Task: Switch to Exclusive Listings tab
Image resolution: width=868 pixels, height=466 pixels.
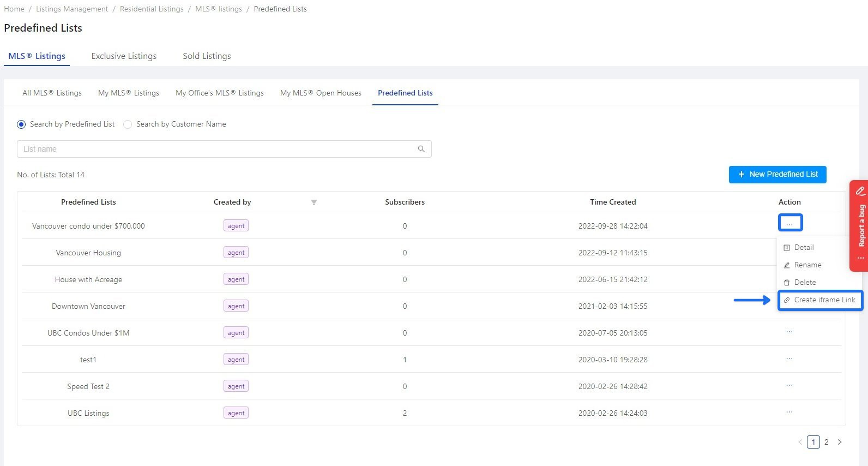Action: (x=124, y=56)
